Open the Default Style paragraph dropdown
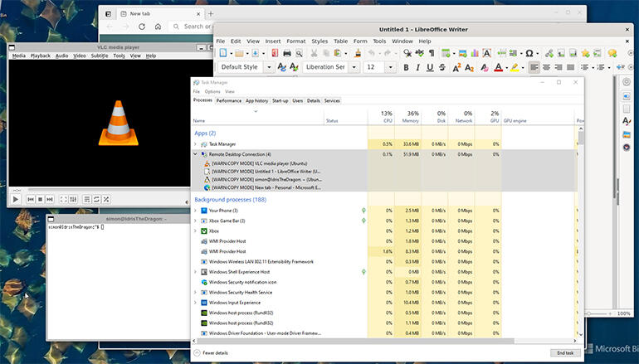The height and width of the screenshot is (364, 639). 269,67
